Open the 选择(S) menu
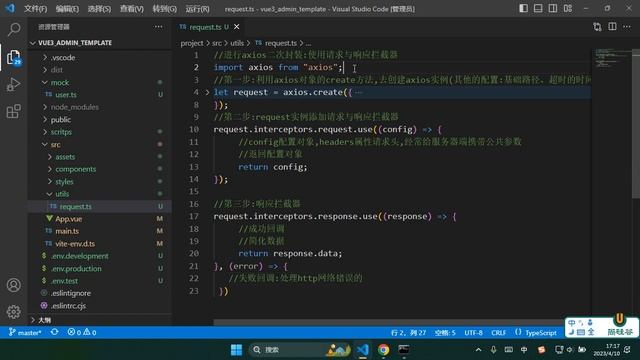 pos(99,9)
